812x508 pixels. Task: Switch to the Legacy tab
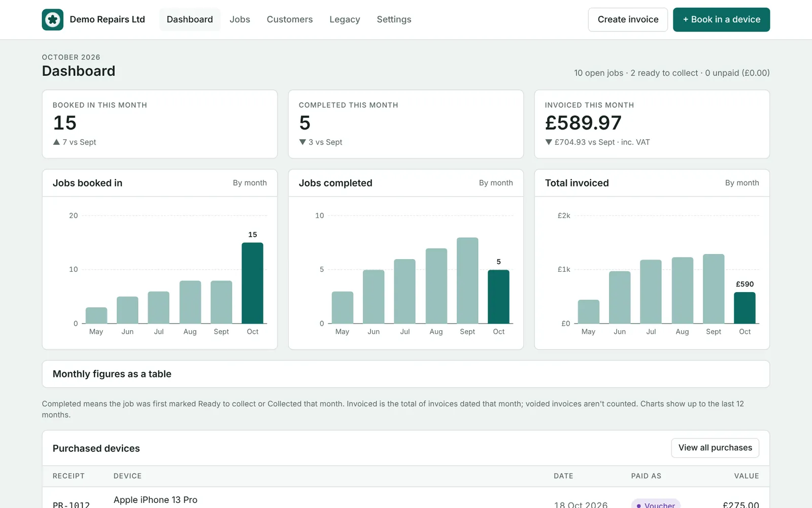(x=345, y=19)
